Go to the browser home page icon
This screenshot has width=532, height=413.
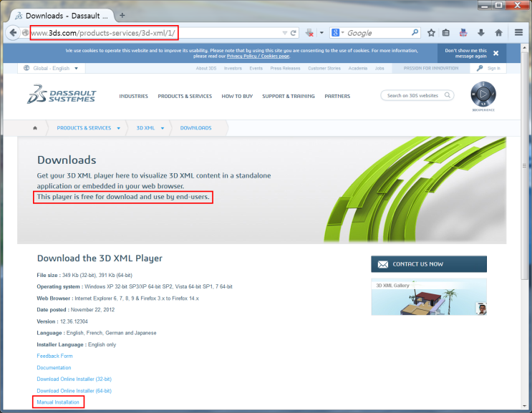point(498,33)
